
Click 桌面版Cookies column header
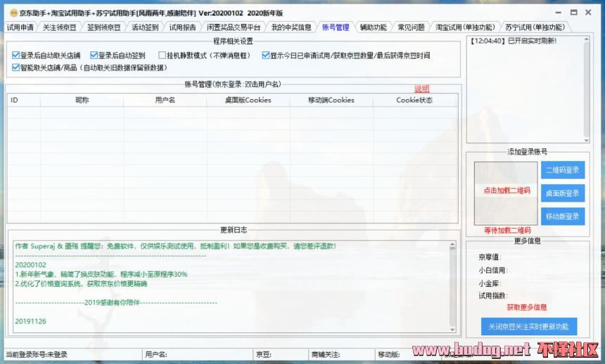click(x=248, y=100)
